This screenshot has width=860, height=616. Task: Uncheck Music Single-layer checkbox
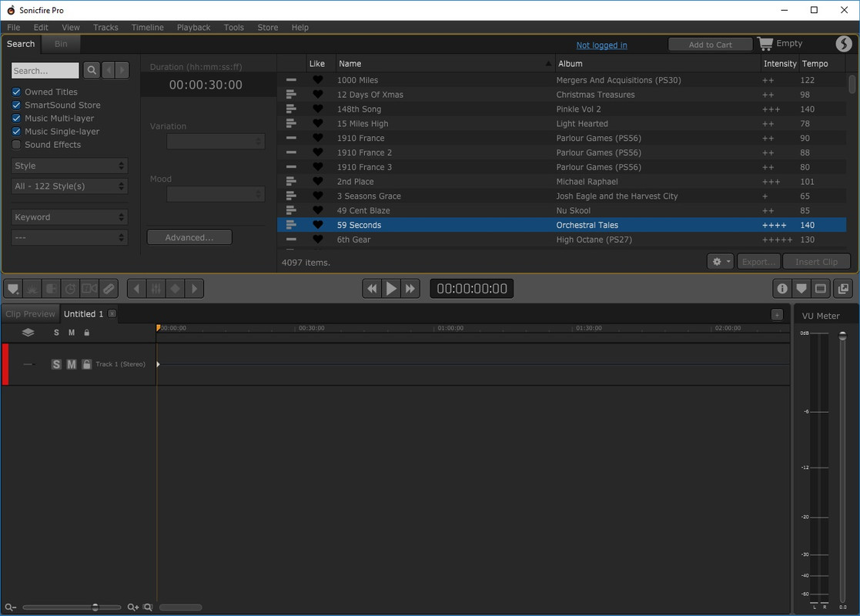[x=16, y=131]
